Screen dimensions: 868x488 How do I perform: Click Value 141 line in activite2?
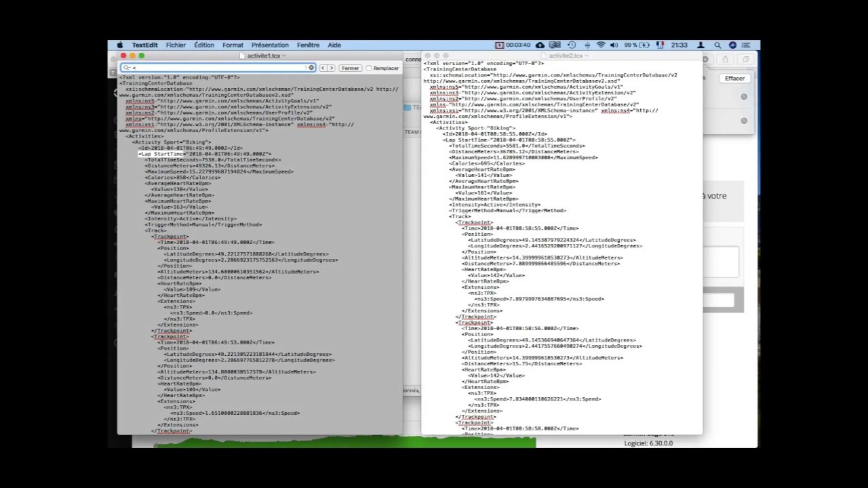tap(484, 175)
